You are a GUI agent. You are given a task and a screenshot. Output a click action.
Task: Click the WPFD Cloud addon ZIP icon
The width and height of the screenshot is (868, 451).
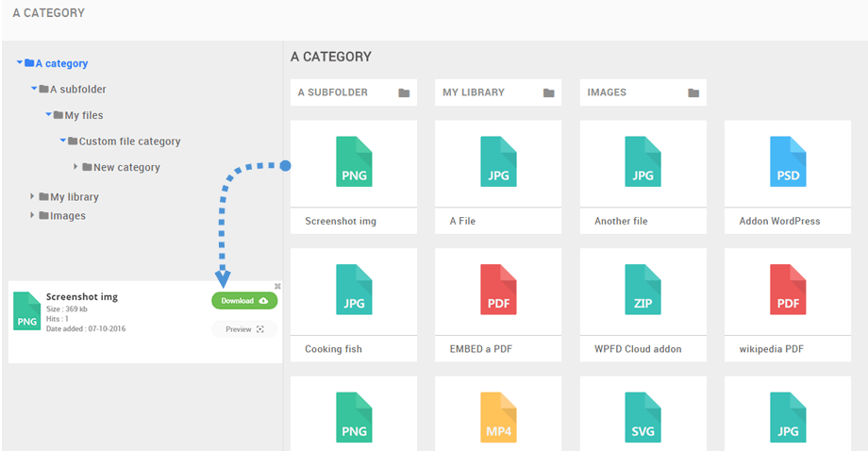tap(643, 290)
